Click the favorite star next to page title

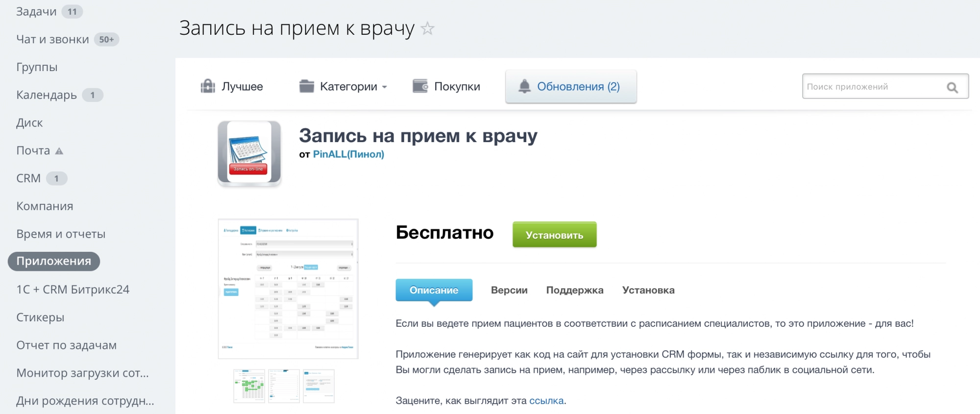(427, 29)
